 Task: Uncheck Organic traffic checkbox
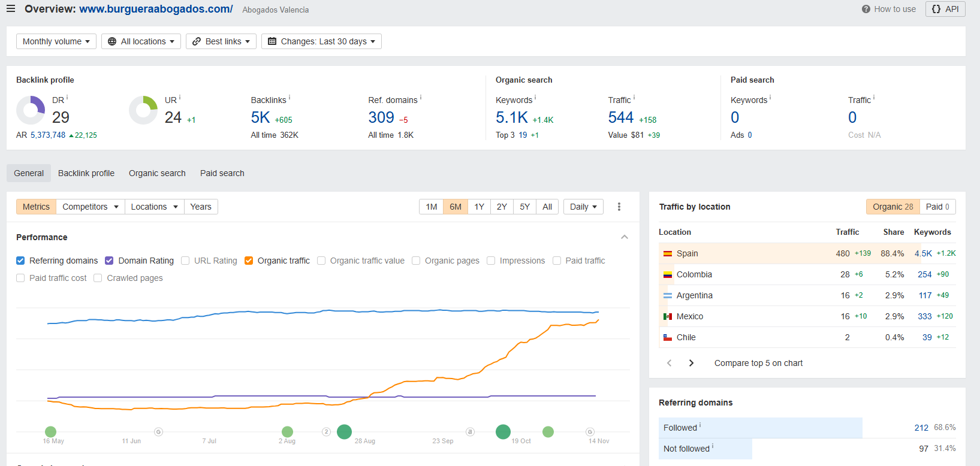pos(249,261)
